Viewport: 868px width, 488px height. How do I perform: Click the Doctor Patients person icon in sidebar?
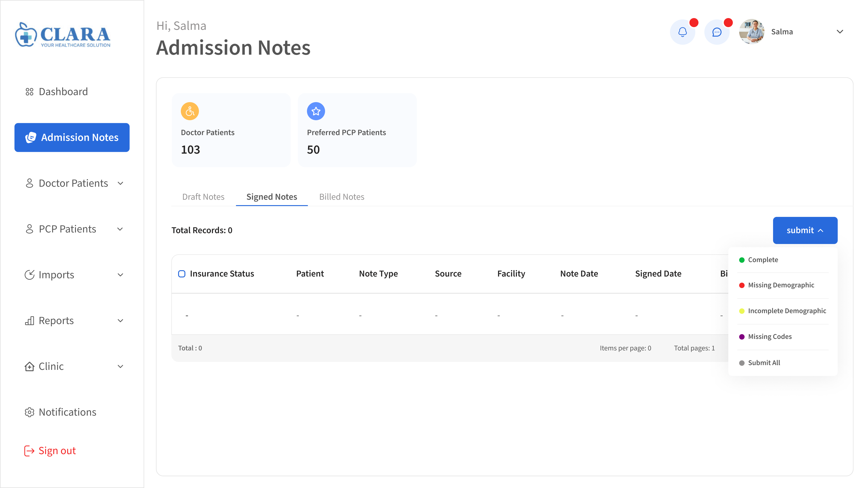coord(29,183)
